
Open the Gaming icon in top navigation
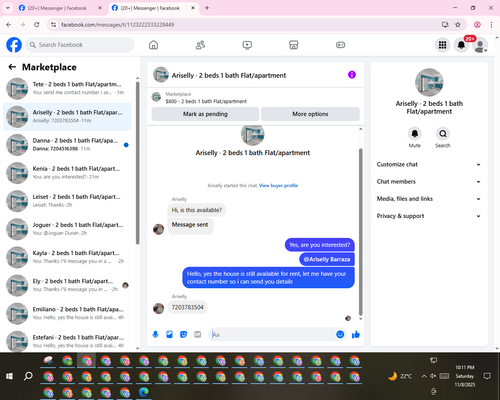coord(340,45)
